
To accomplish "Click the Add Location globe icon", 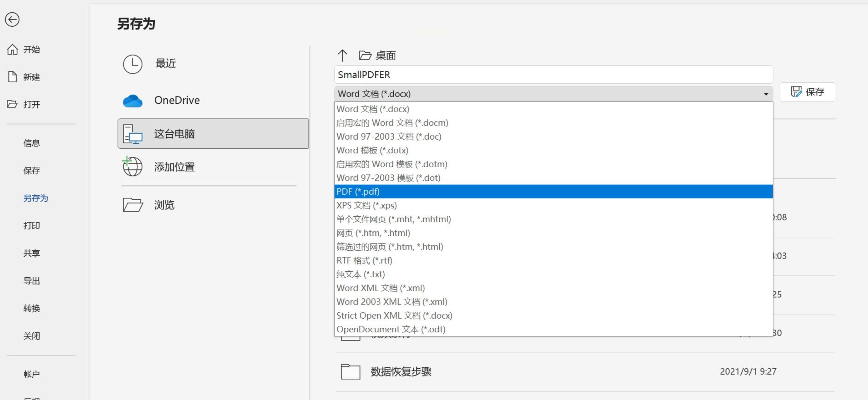I will tap(132, 167).
